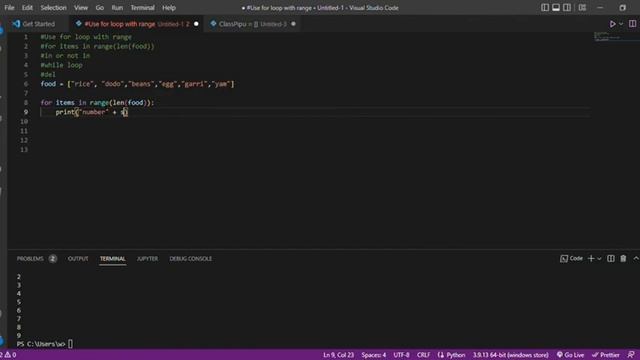The image size is (640, 360).
Task: Toggle the primary side bar layout icon
Action: coord(545,8)
